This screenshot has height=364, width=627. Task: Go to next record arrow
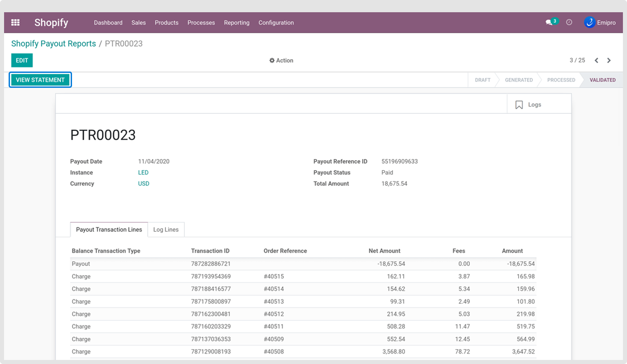[x=609, y=61]
